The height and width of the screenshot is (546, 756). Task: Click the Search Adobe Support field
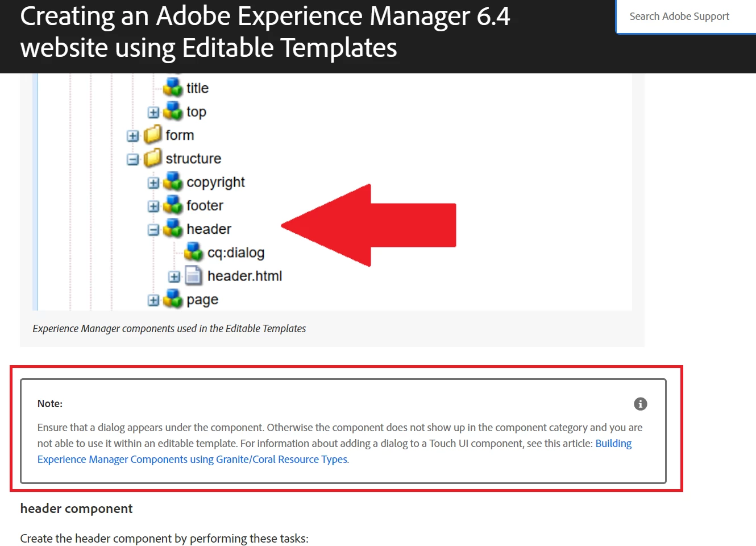pos(686,16)
